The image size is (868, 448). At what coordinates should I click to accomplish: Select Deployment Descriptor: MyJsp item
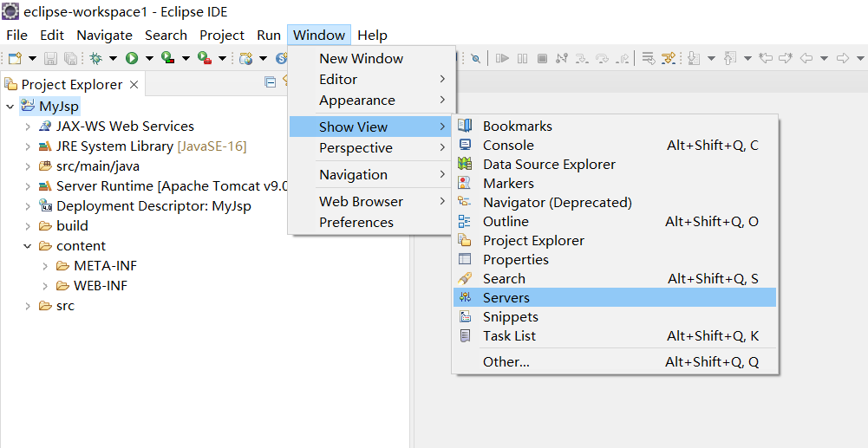153,206
